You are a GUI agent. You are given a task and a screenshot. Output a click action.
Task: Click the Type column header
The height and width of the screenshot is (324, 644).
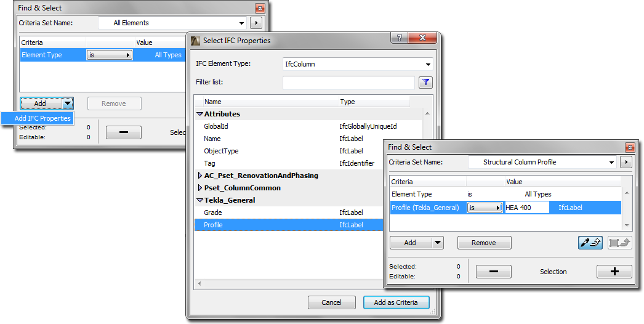[374, 102]
